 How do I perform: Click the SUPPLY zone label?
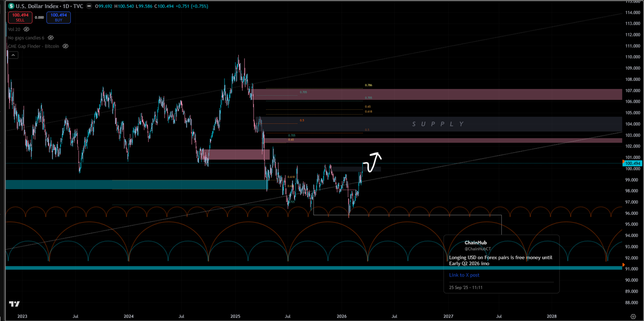point(438,124)
